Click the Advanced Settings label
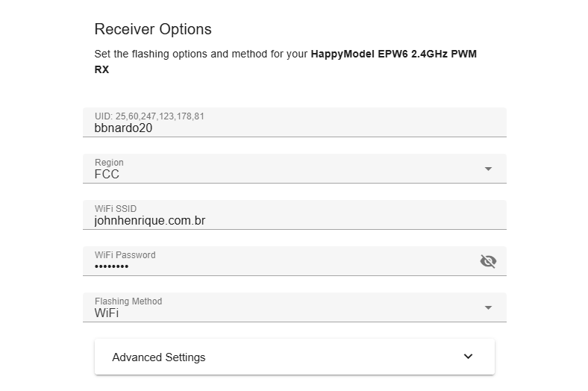Viewport: 588px width, 391px height. click(x=159, y=357)
